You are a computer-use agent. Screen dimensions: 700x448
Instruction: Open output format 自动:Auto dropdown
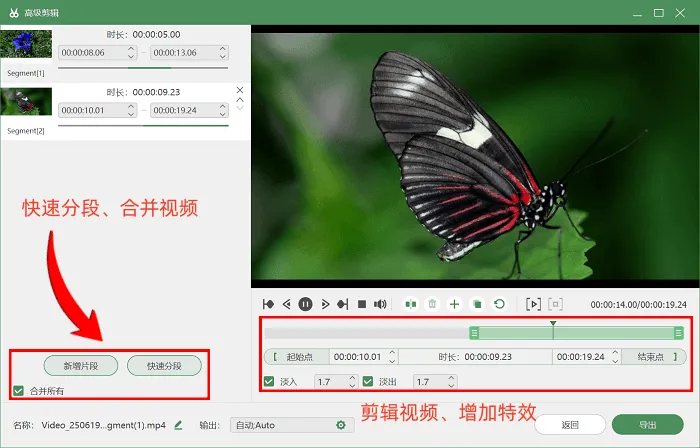(292, 425)
